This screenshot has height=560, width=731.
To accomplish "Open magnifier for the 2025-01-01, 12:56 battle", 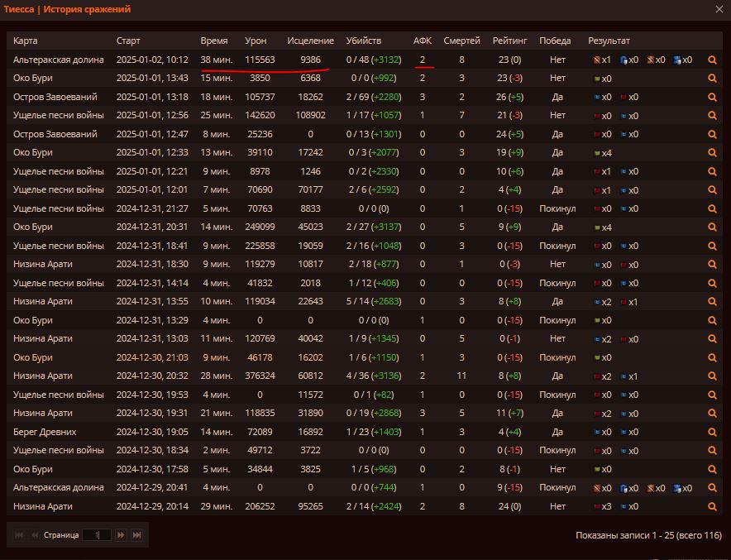I will point(712,116).
